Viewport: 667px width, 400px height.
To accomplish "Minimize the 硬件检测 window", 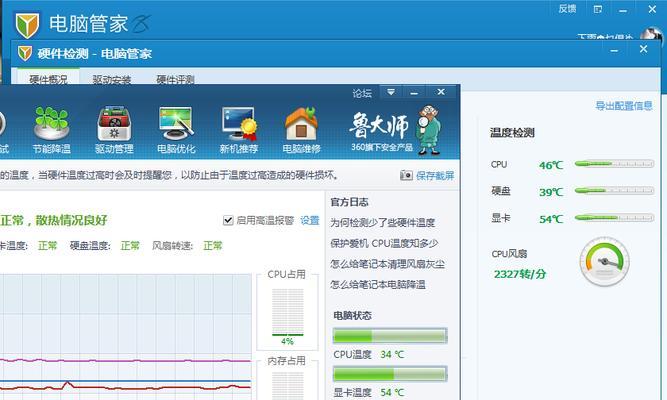I will [614, 50].
